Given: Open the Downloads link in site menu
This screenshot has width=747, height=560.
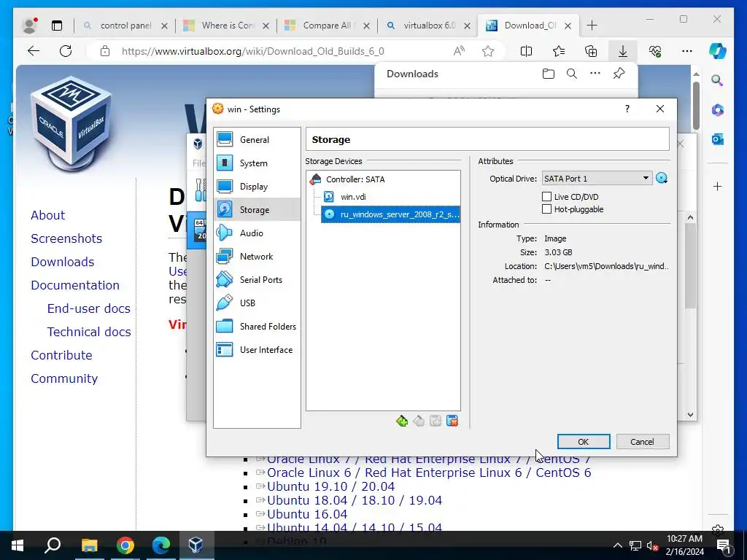Looking at the screenshot, I should [x=63, y=262].
